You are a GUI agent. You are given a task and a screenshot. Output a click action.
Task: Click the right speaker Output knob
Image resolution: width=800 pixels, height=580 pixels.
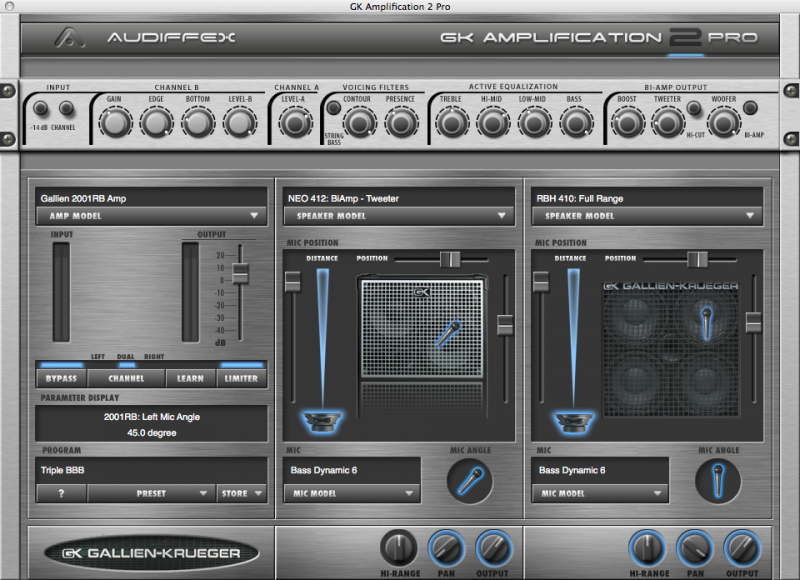(742, 548)
